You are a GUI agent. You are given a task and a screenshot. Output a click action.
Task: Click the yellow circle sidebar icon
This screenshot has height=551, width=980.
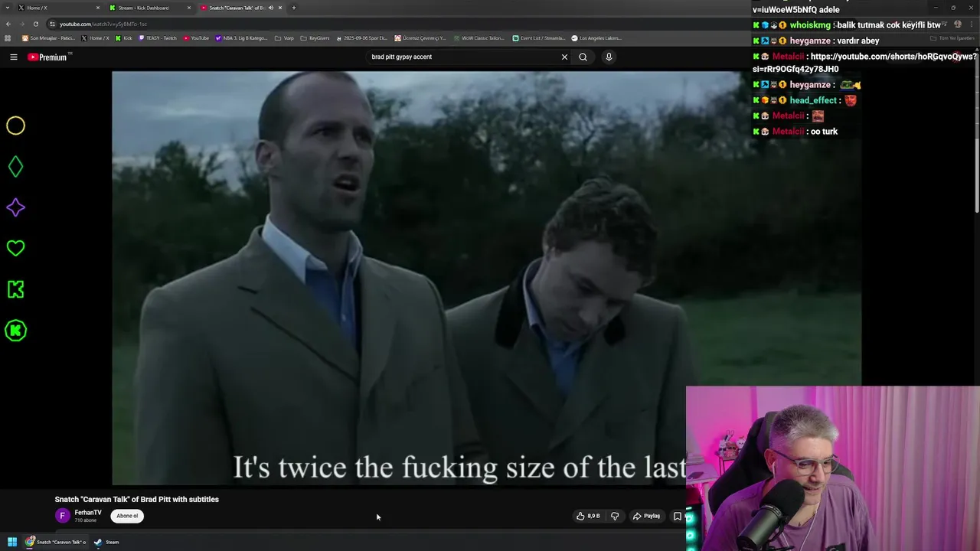[x=15, y=126]
